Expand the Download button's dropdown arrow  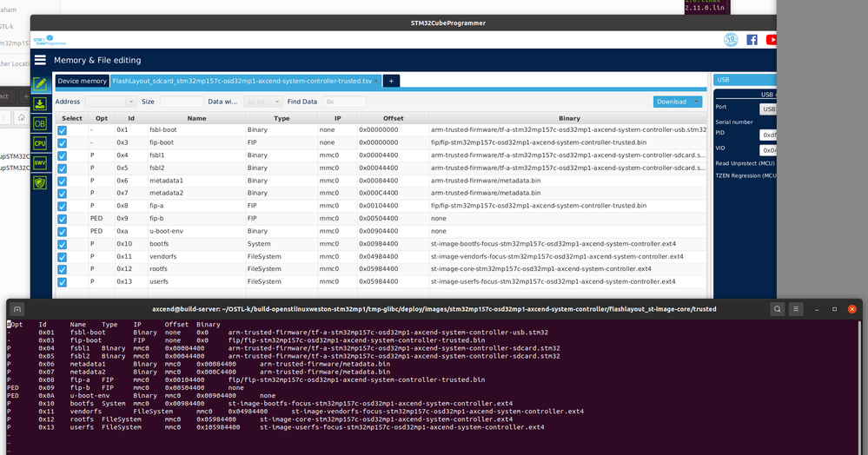tap(696, 102)
